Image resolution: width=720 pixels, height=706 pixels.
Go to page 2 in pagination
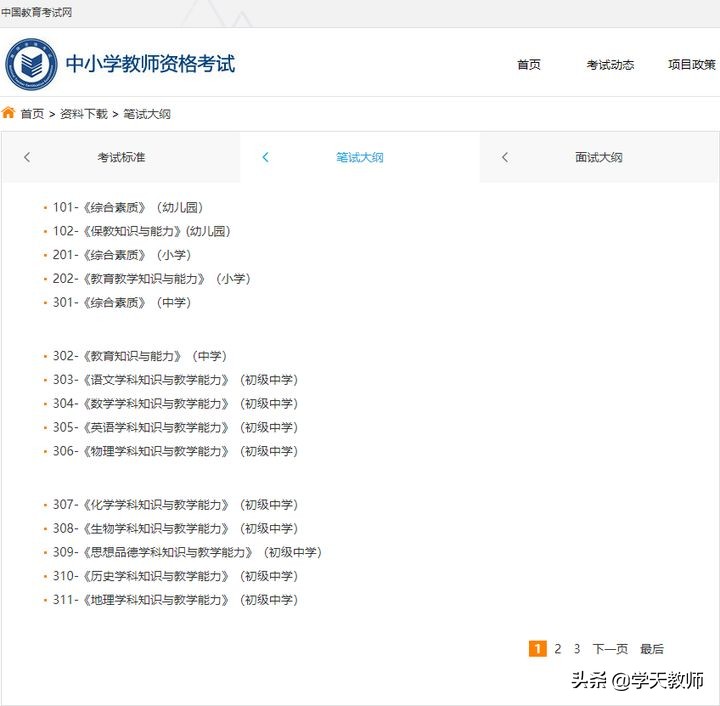[x=557, y=649]
